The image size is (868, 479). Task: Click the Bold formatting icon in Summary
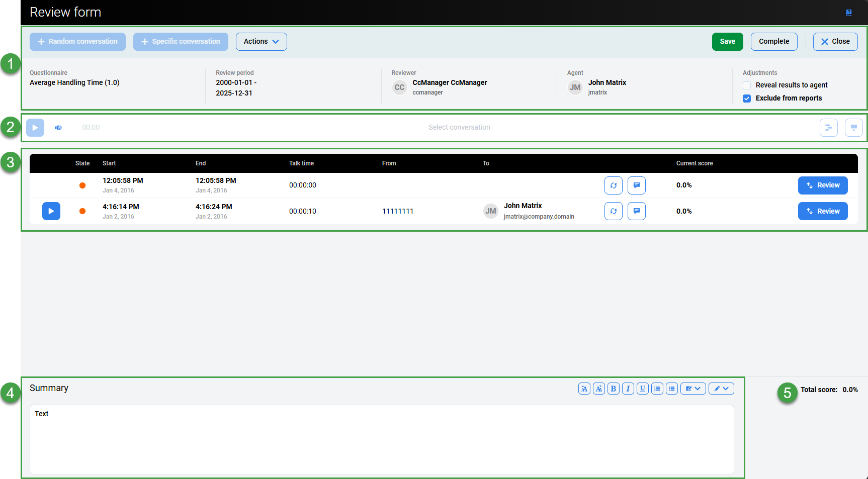coord(613,389)
